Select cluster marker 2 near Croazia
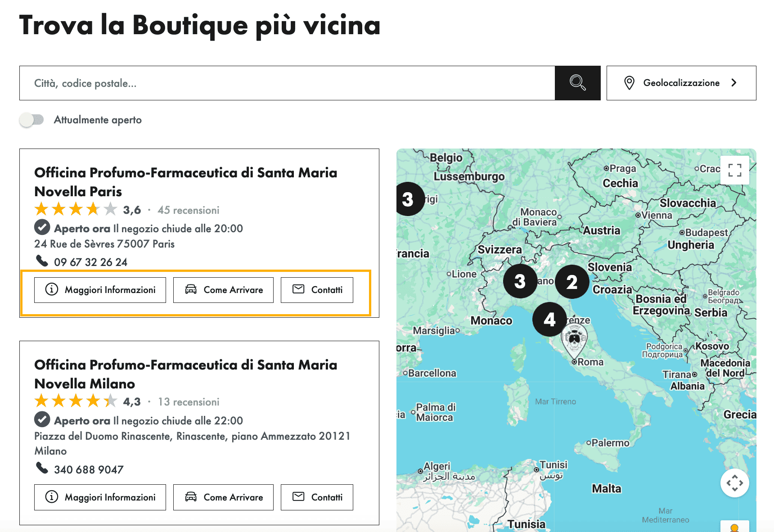774x532 pixels. 572,282
